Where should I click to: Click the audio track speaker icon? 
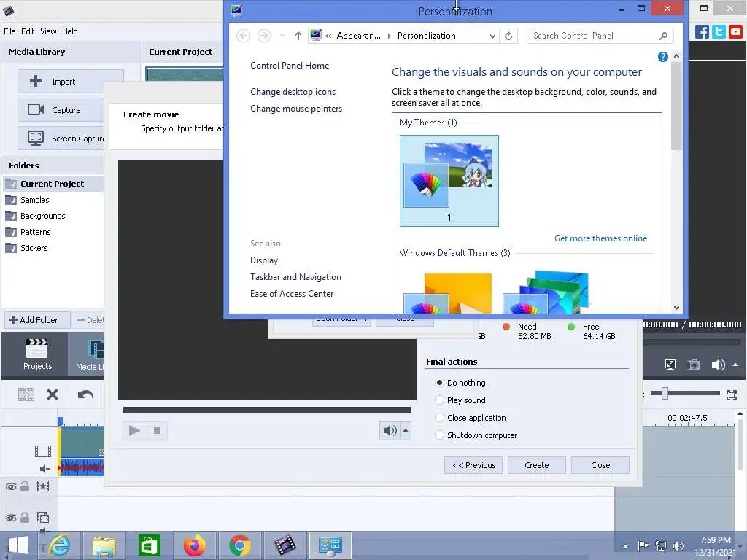44,469
